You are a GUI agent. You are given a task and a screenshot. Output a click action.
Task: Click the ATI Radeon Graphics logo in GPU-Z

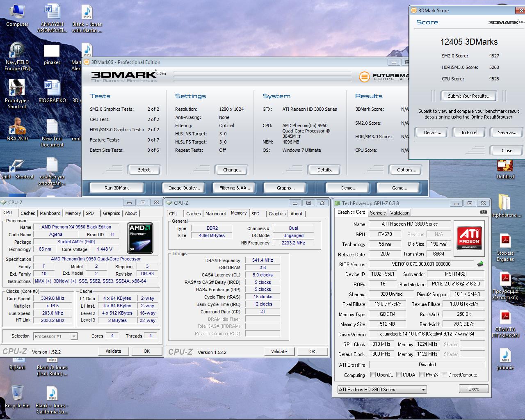pos(469,239)
